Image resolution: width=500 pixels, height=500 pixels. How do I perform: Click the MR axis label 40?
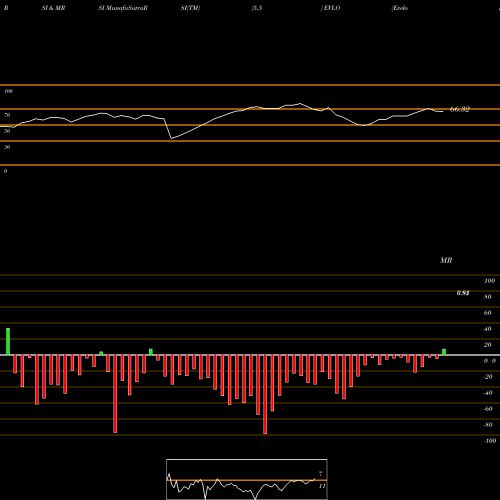[x=488, y=329]
